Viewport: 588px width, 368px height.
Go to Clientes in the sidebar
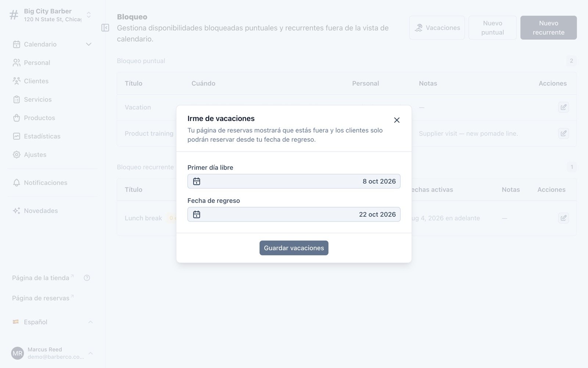pyautogui.click(x=36, y=81)
